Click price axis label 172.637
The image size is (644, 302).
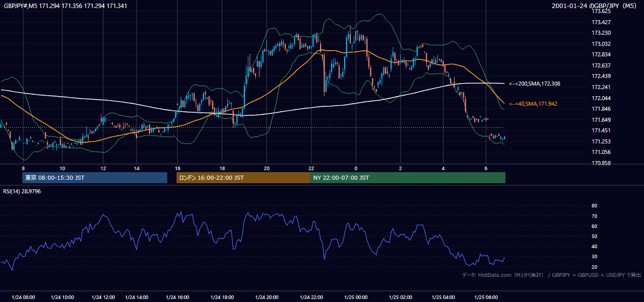pos(601,65)
